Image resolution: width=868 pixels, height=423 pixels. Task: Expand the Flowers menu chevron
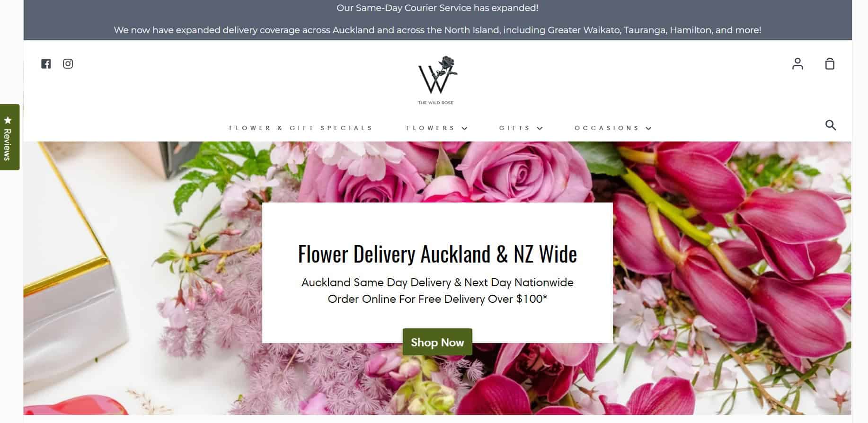[465, 128]
